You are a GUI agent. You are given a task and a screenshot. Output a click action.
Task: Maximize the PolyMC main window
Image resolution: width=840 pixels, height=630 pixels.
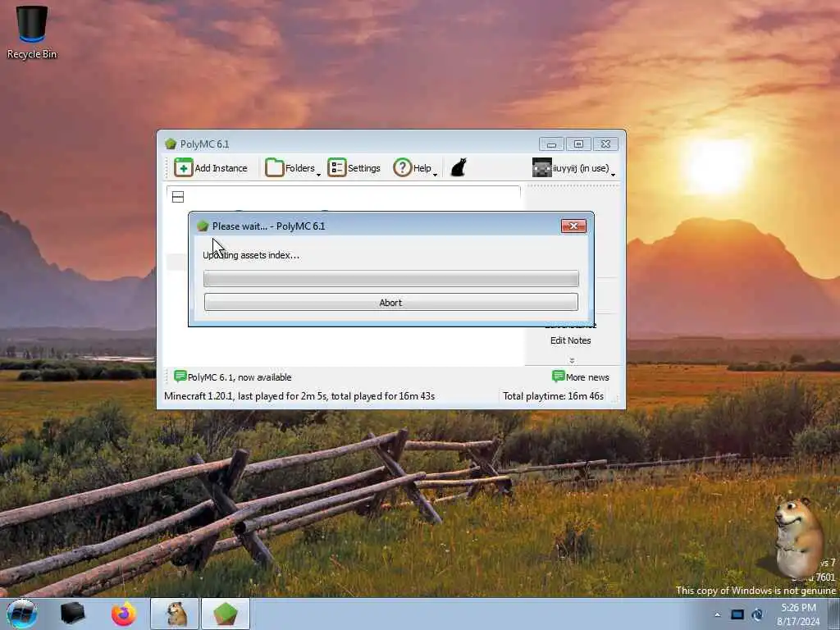(578, 144)
